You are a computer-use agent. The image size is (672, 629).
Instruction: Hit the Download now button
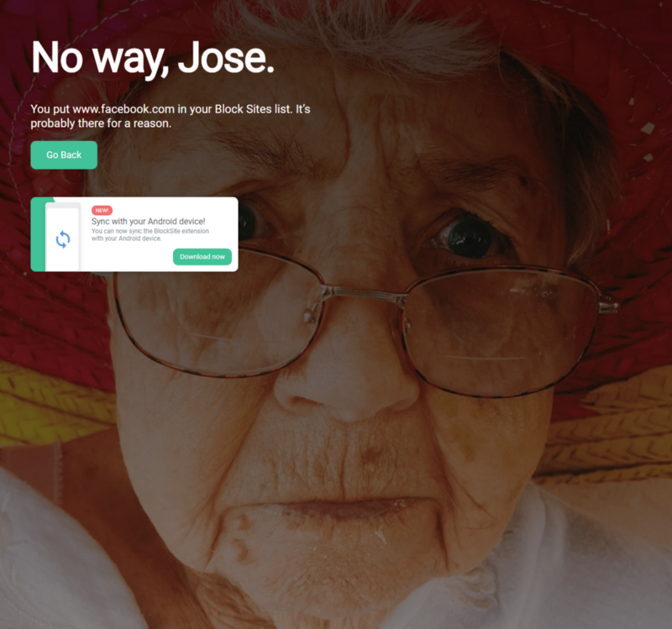(x=202, y=257)
